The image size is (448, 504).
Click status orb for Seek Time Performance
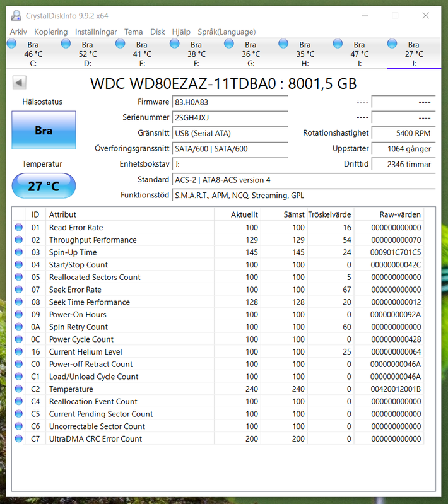click(19, 302)
